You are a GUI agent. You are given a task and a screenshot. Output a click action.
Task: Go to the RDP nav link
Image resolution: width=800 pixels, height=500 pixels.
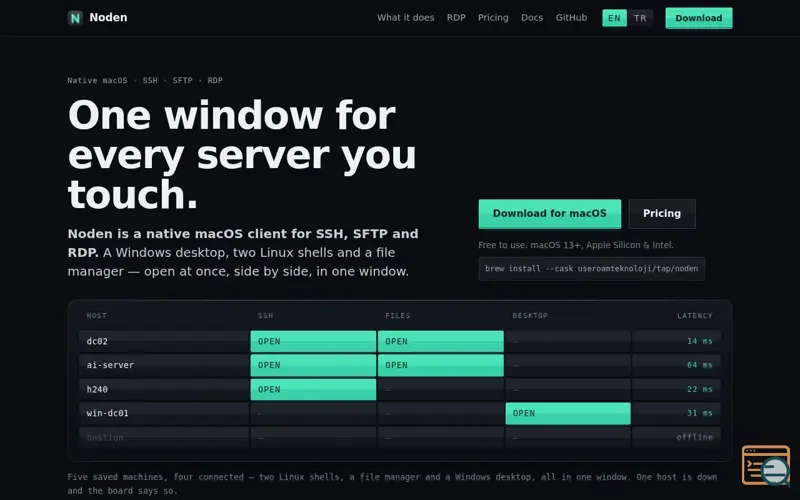[x=456, y=18]
